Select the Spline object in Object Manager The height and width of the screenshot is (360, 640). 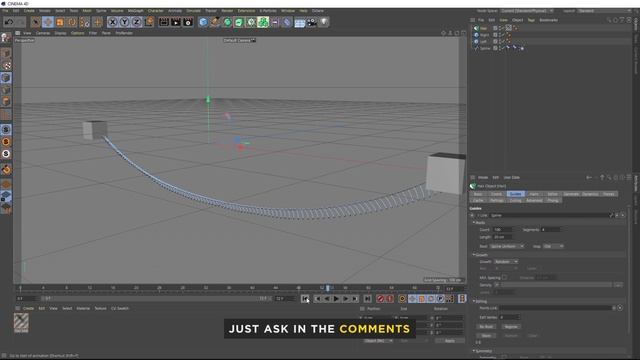pos(485,48)
